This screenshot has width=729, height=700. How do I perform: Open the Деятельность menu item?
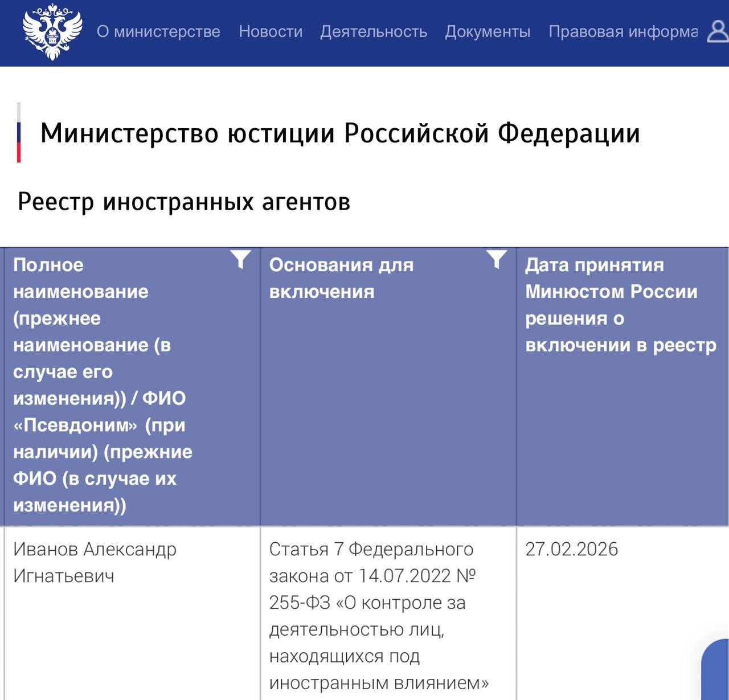374,31
